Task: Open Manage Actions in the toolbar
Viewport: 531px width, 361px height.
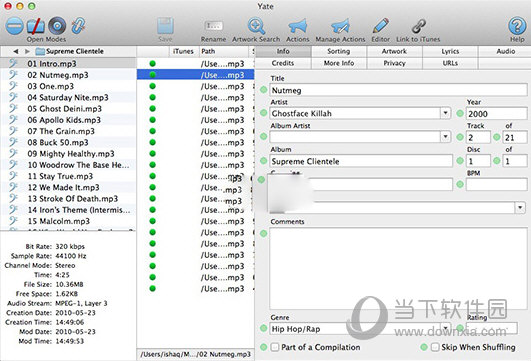Action: coord(340,26)
